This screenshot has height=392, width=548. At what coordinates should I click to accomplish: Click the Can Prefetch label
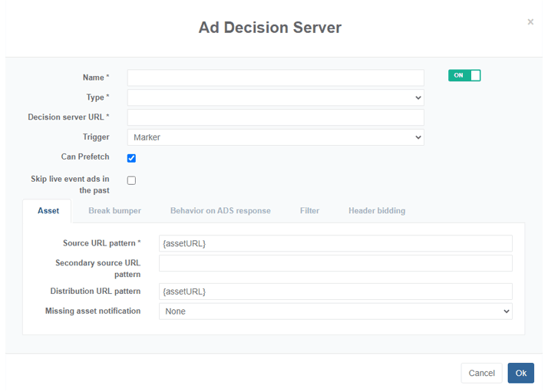85,156
